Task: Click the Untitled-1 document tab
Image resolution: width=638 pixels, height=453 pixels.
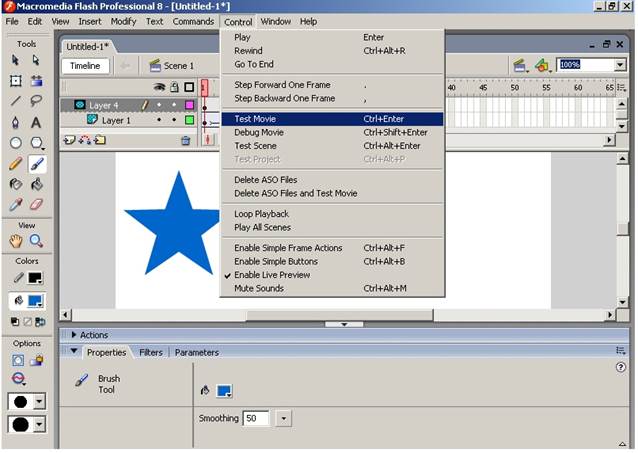Action: [x=87, y=46]
